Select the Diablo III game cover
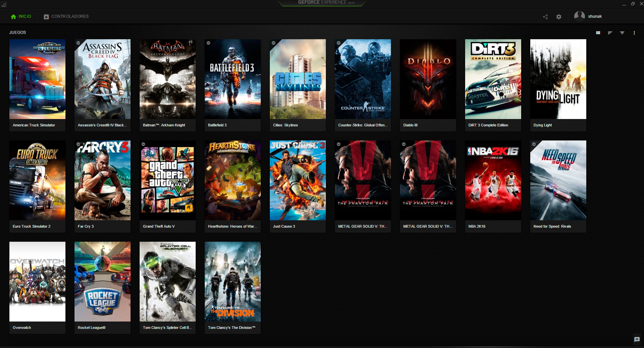The width and height of the screenshot is (644, 348). click(x=428, y=79)
